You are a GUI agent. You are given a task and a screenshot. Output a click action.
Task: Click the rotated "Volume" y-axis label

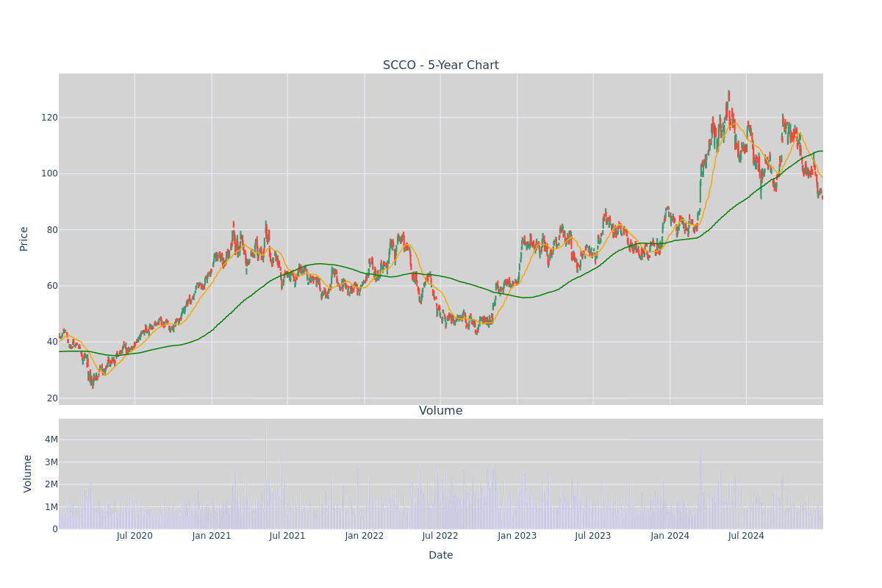tap(28, 473)
